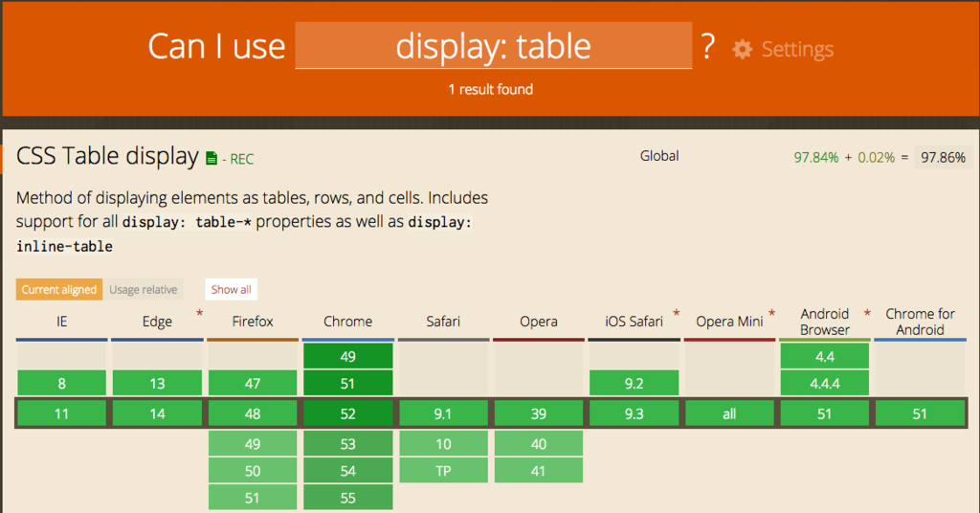The image size is (980, 513).
Task: Click the Safari 9.1 support cell
Action: (x=443, y=413)
